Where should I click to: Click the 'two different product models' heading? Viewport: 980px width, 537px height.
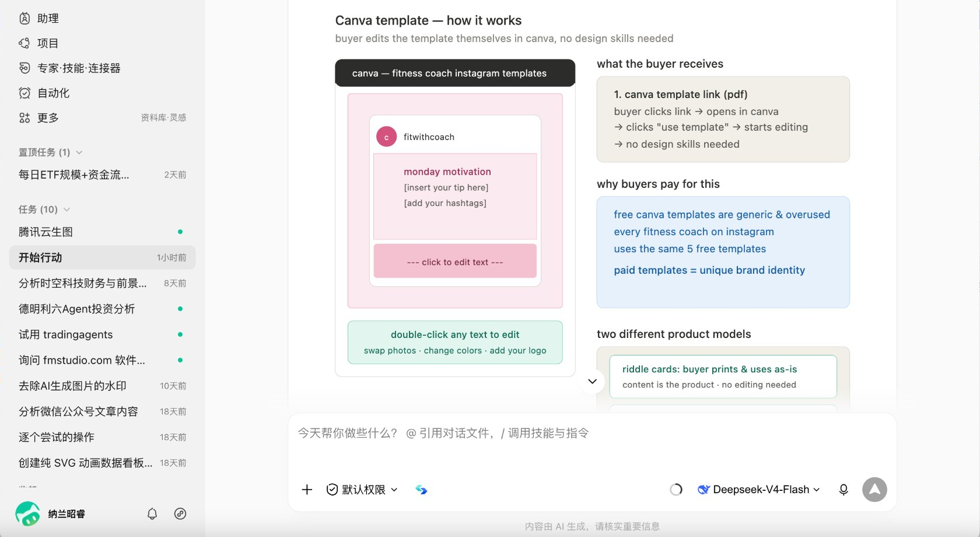pos(674,334)
